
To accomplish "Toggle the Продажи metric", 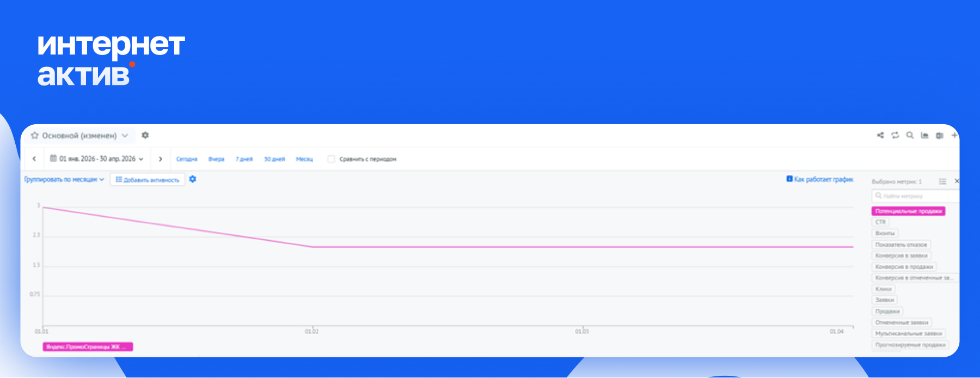I will click(x=887, y=312).
